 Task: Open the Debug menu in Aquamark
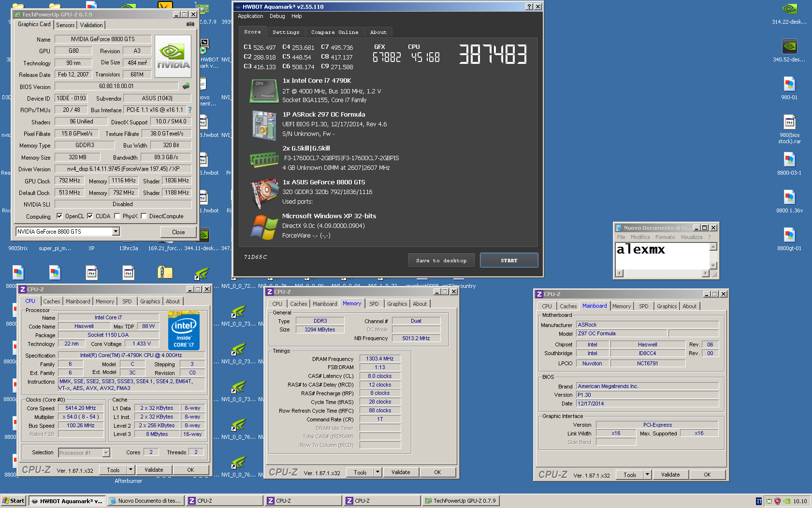tap(277, 16)
